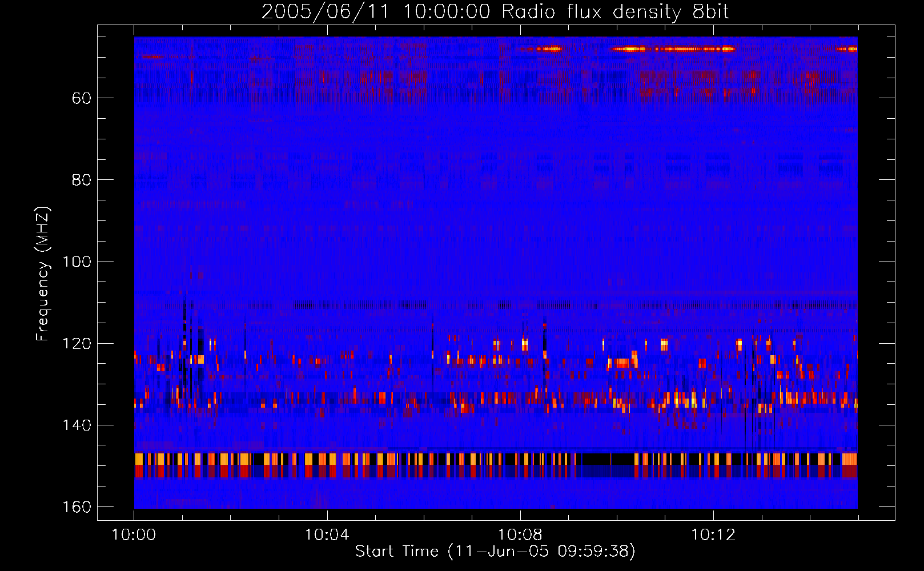Click the "Start Time (11-Jun-05 09:59:38)" label

point(495,551)
